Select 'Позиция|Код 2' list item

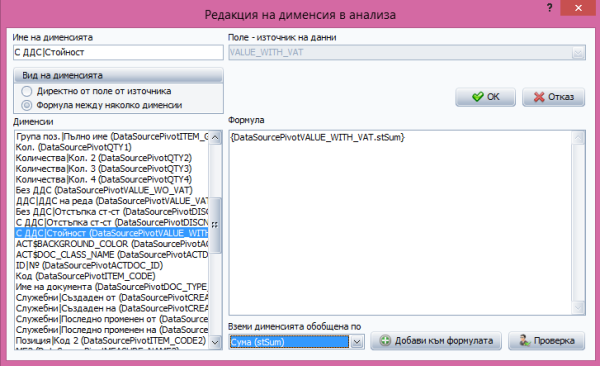(112, 340)
